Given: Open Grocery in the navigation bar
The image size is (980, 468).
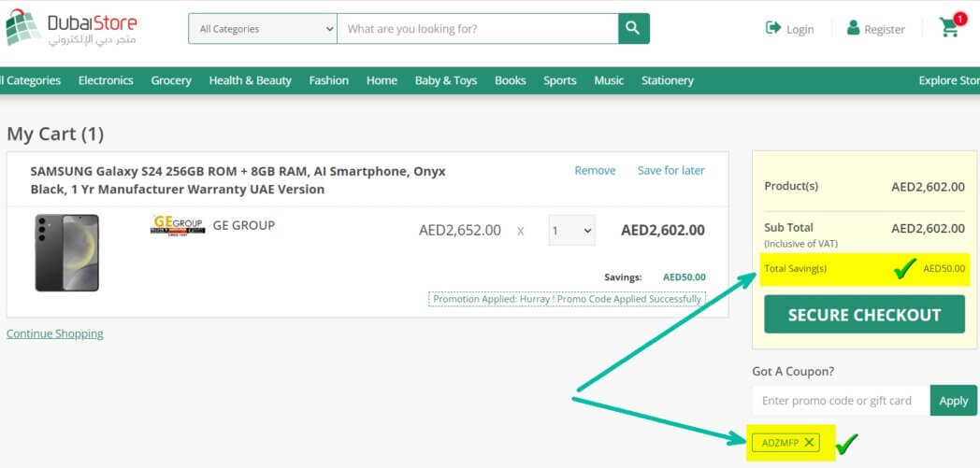Looking at the screenshot, I should coord(171,80).
